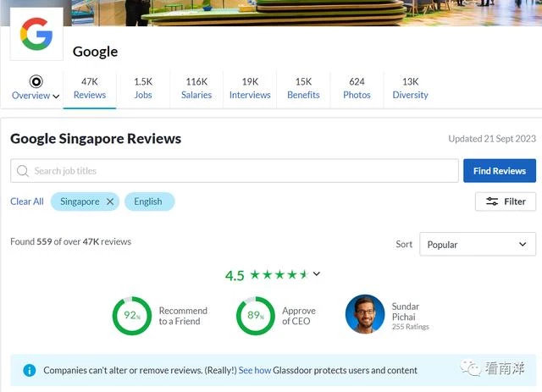Click the magnifier search icon
542x392 pixels.
coord(23,171)
